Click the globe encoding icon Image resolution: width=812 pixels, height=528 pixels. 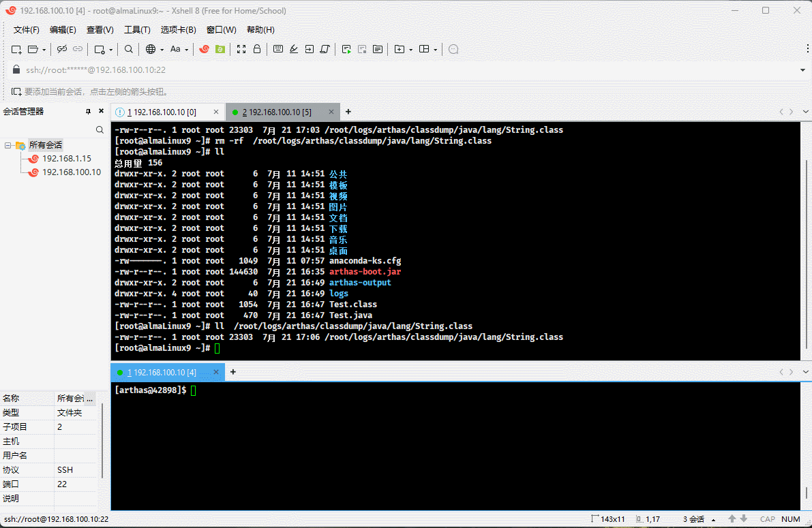[151, 49]
